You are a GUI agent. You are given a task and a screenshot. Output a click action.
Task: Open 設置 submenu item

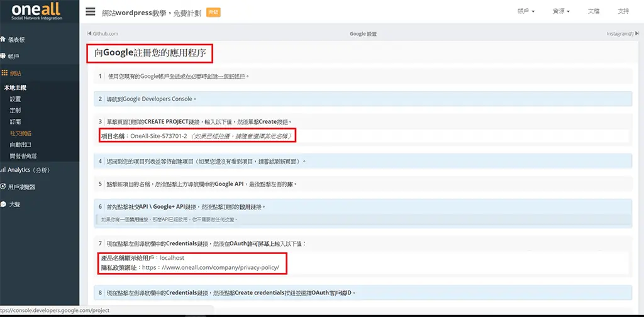coord(15,99)
